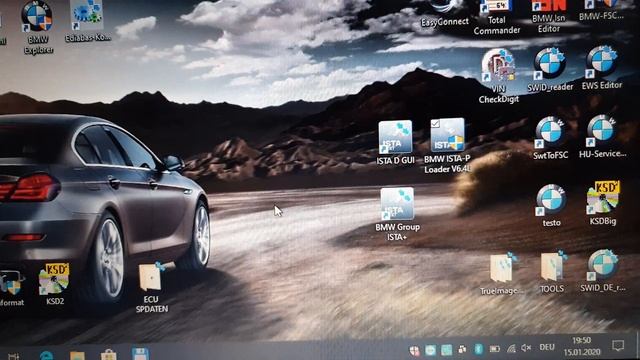
Task: Open KSD2 desktop shortcut
Action: (x=55, y=284)
